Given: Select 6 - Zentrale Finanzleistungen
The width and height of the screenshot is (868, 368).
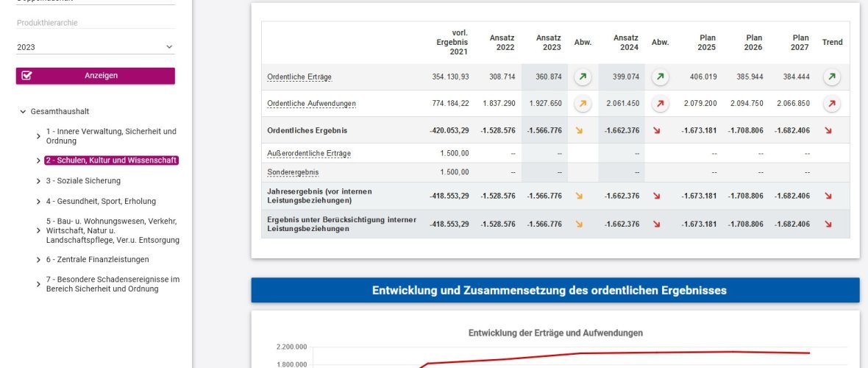Looking at the screenshot, I should (97, 259).
